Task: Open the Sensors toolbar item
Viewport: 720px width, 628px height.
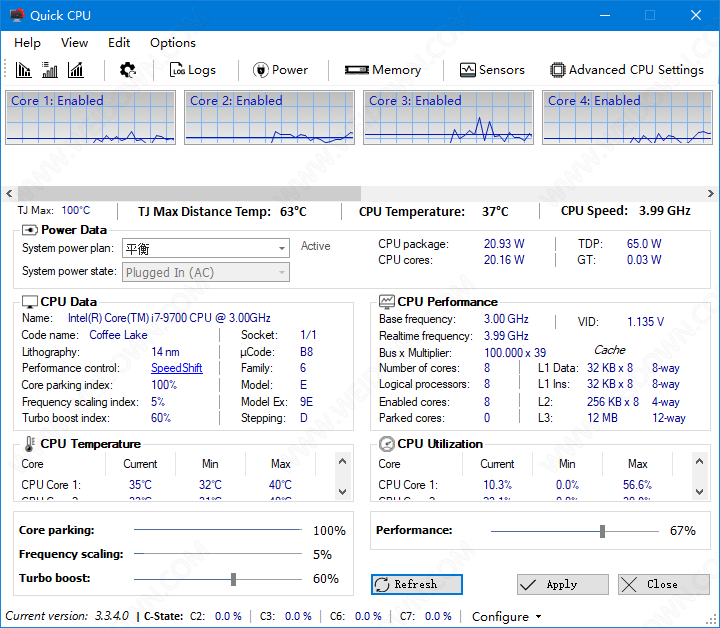Action: pos(492,70)
